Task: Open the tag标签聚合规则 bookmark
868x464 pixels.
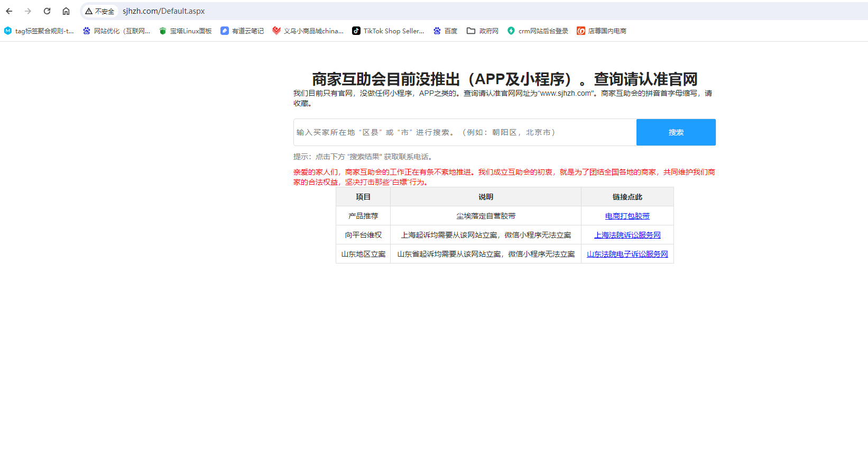Action: (x=39, y=31)
